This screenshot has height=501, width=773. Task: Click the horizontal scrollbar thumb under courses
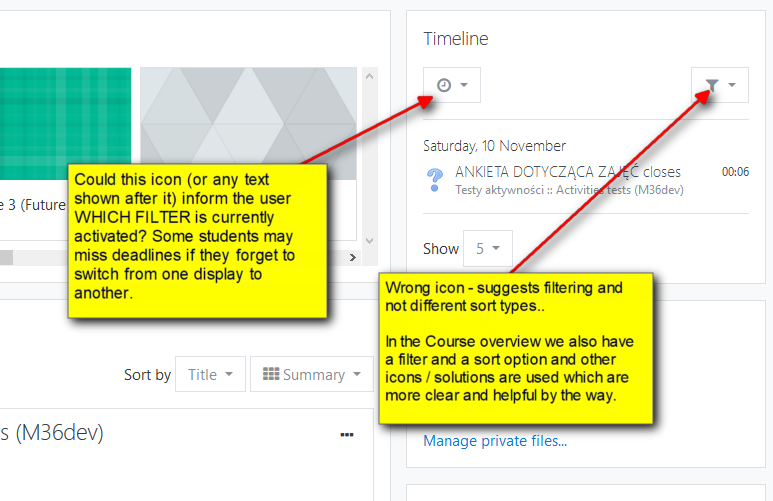click(6, 257)
